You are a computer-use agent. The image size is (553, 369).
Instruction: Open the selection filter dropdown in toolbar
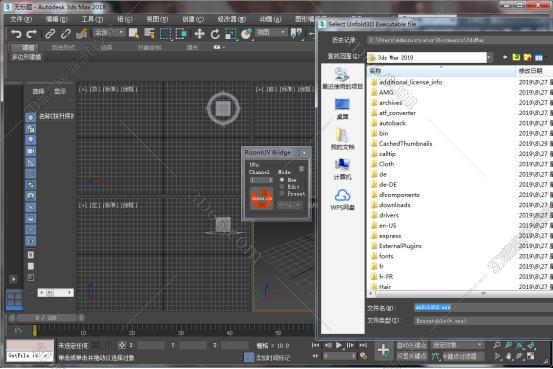click(109, 33)
